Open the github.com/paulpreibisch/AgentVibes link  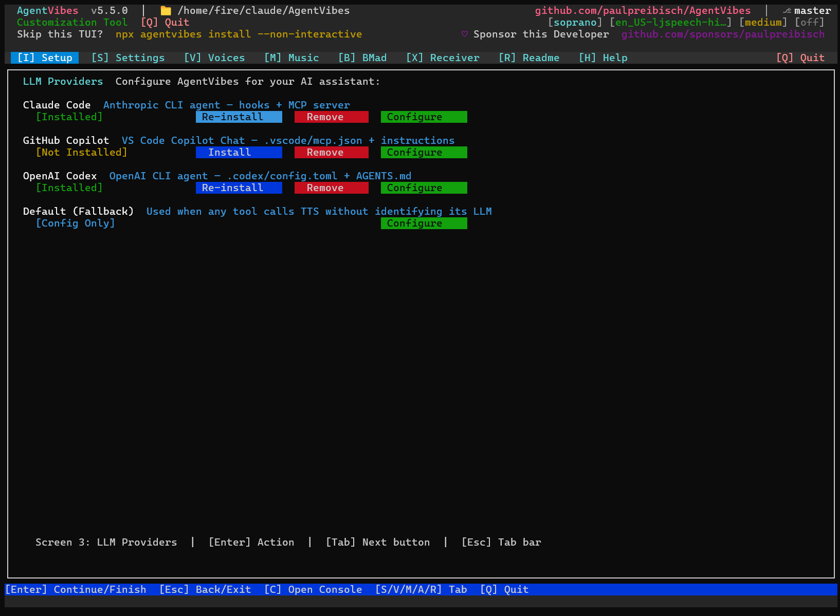(x=643, y=11)
